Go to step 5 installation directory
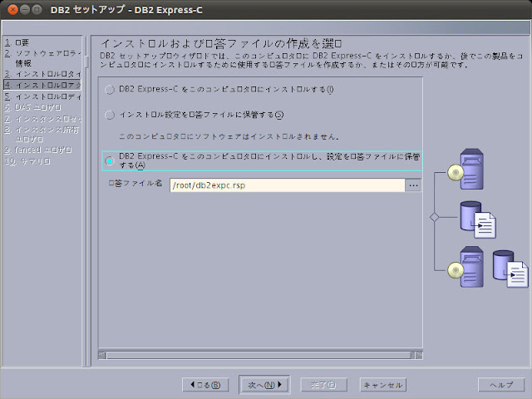The image size is (532, 399). point(42,96)
